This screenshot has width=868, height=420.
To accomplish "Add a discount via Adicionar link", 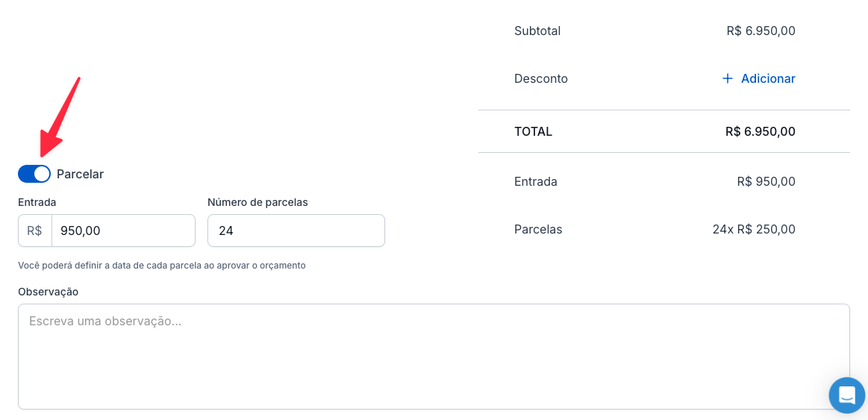I will coord(768,78).
